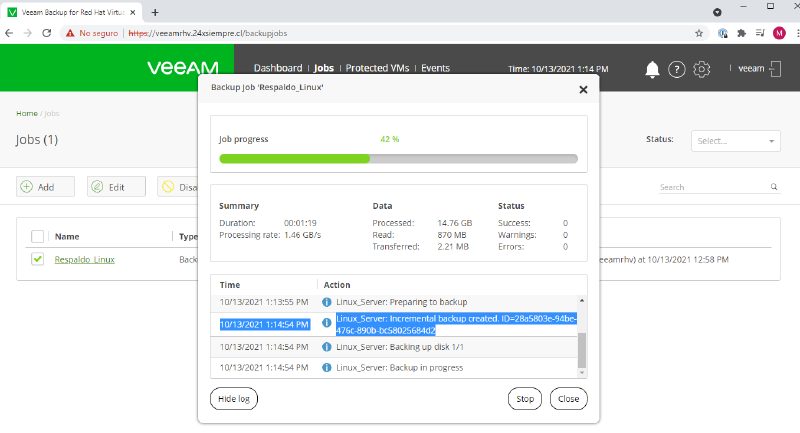Open the notifications bell icon
Viewport: 800px width, 433px height.
pos(652,69)
